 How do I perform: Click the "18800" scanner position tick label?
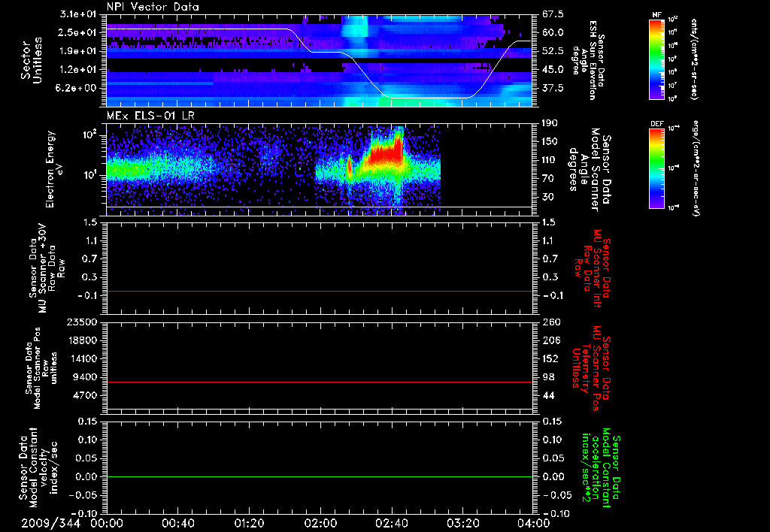(x=83, y=340)
